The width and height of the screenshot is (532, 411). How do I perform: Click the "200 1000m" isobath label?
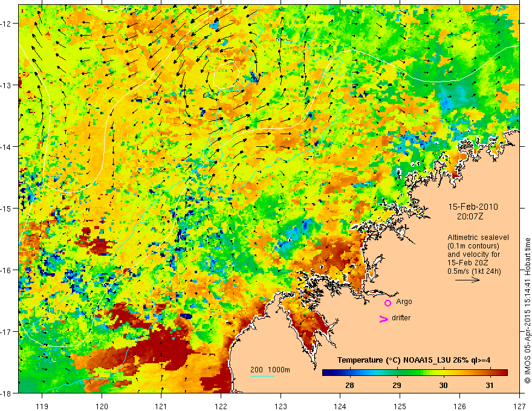270,370
